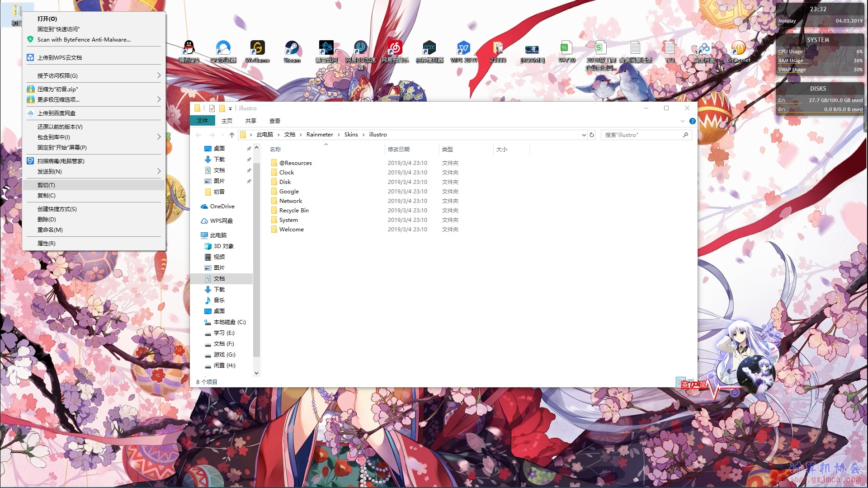Image resolution: width=868 pixels, height=488 pixels.
Task: Open the 123 text file icon
Action: [670, 51]
